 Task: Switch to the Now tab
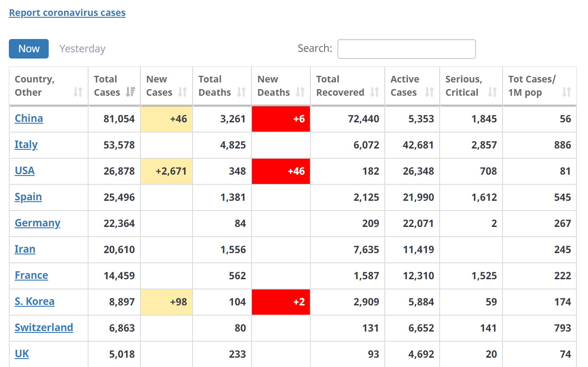[x=29, y=49]
